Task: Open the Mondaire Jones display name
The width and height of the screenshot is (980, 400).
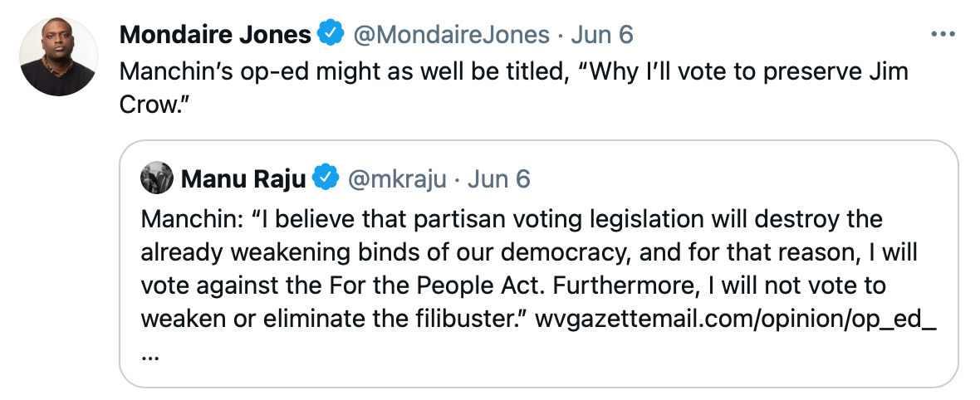Action: (215, 35)
